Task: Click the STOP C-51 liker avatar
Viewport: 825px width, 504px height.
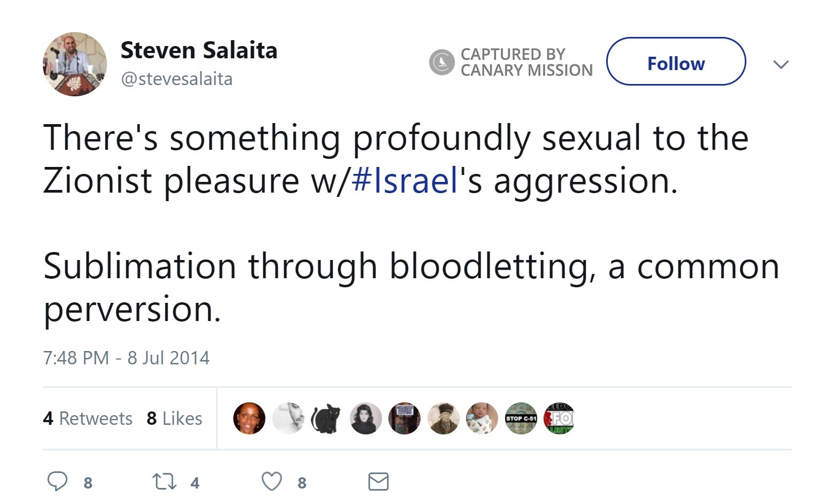Action: [x=521, y=418]
